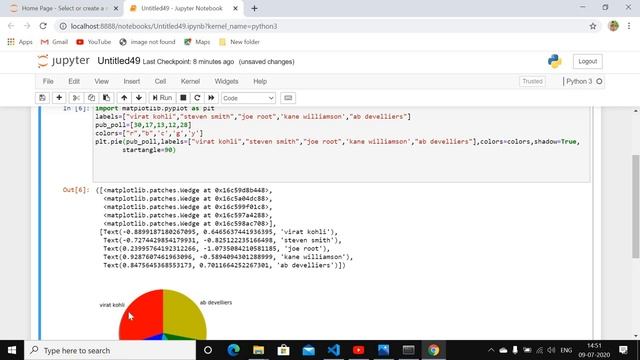Open the cell type Code dropdown
This screenshot has width=640, height=360.
click(x=248, y=98)
